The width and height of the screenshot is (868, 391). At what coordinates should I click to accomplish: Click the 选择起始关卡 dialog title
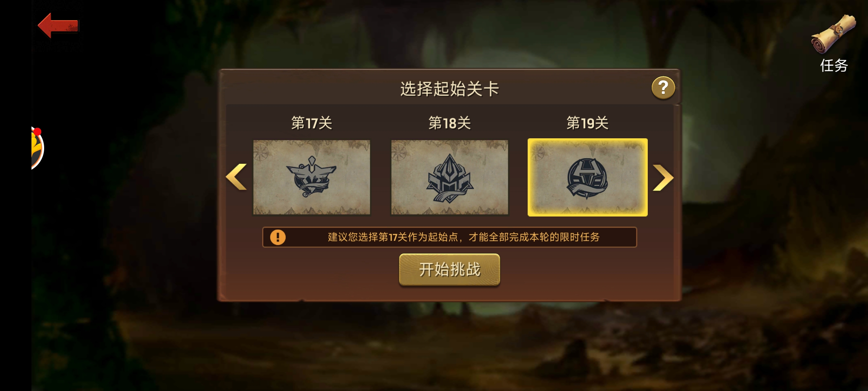(450, 89)
